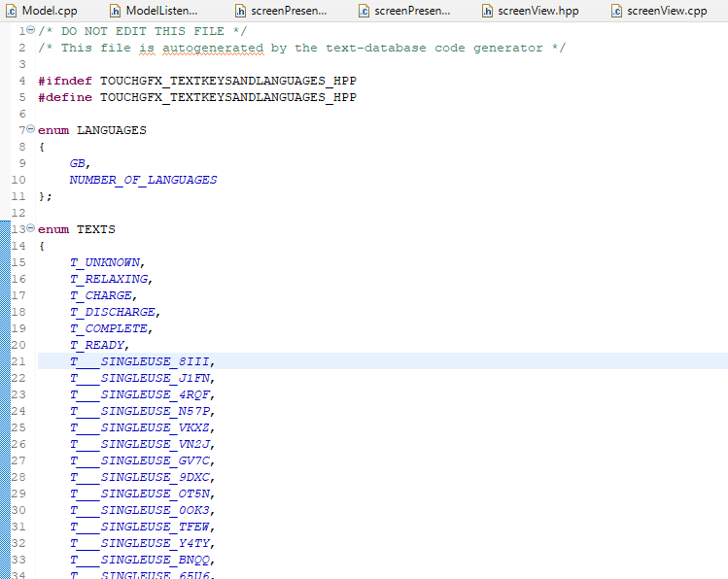Click the underlined word autogenerated
The width and height of the screenshot is (728, 579).
coord(213,49)
